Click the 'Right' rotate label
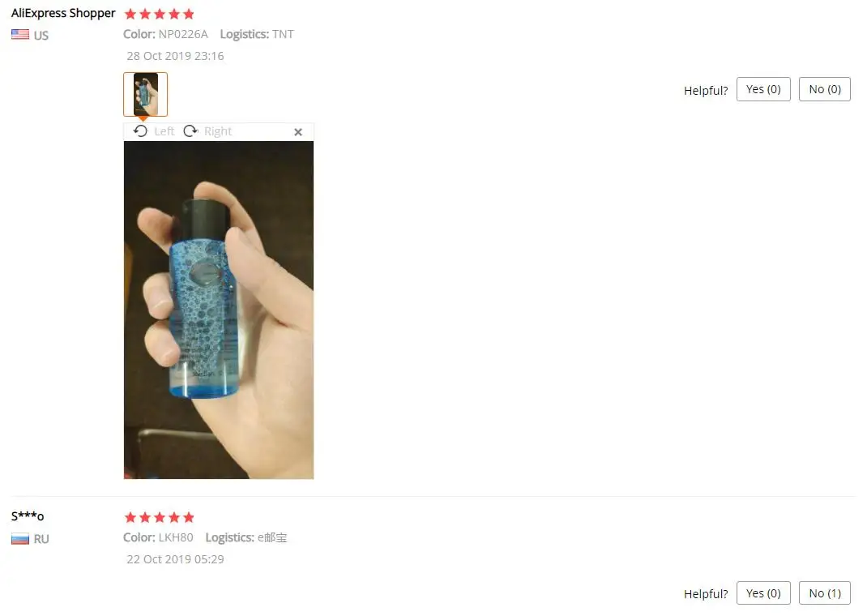Screen dimensions: 867x616 pos(218,131)
